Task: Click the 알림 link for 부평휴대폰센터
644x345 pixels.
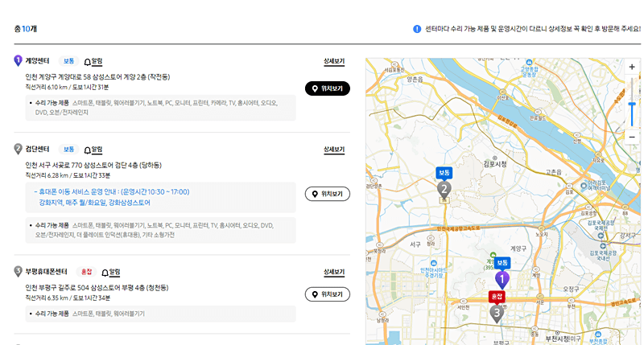Action: pos(114,272)
